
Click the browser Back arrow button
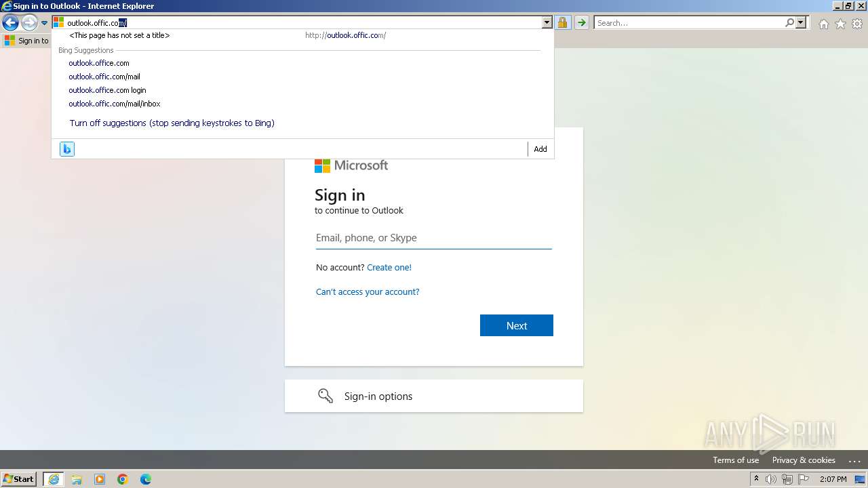click(10, 23)
